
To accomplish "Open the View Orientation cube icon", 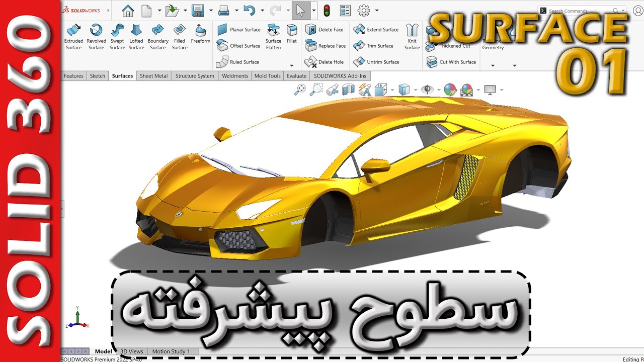I will [381, 90].
